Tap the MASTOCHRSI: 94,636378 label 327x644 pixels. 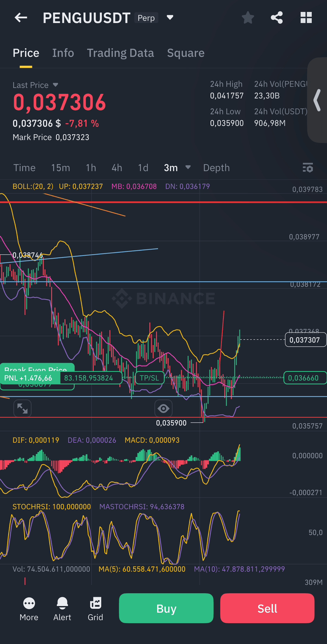point(142,507)
